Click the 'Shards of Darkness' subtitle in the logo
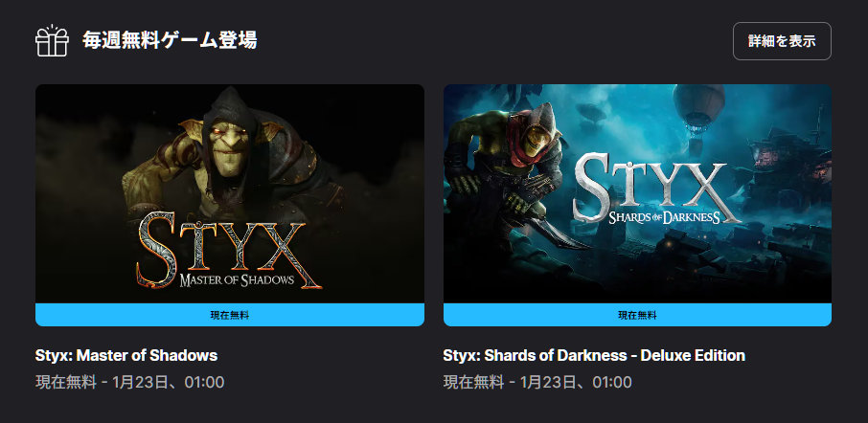The height and width of the screenshot is (423, 868). click(x=664, y=216)
